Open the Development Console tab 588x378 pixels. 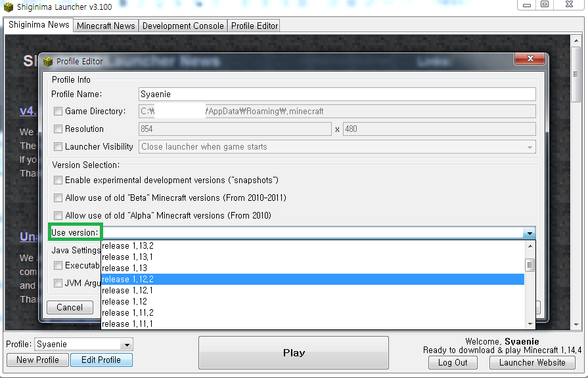183,26
